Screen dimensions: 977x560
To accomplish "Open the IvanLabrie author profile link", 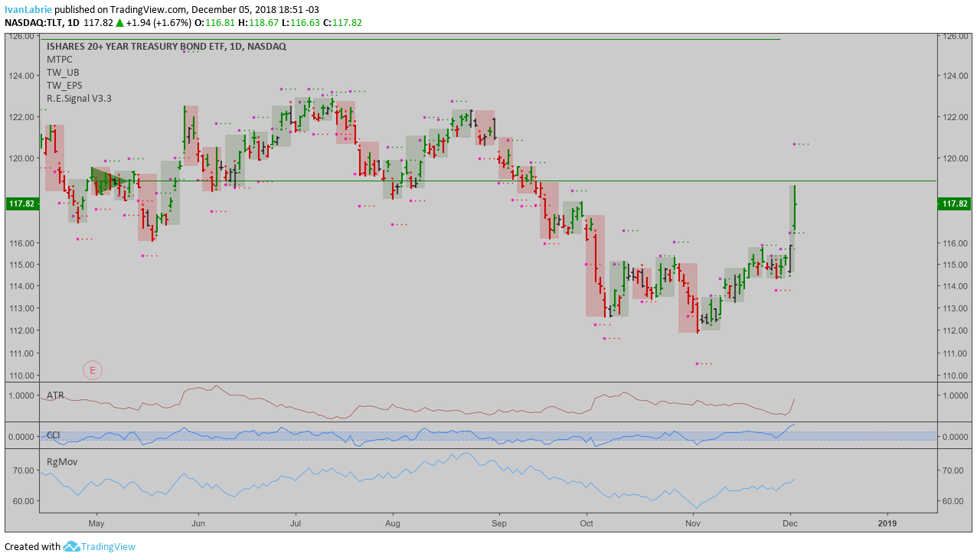I will pyautogui.click(x=28, y=10).
